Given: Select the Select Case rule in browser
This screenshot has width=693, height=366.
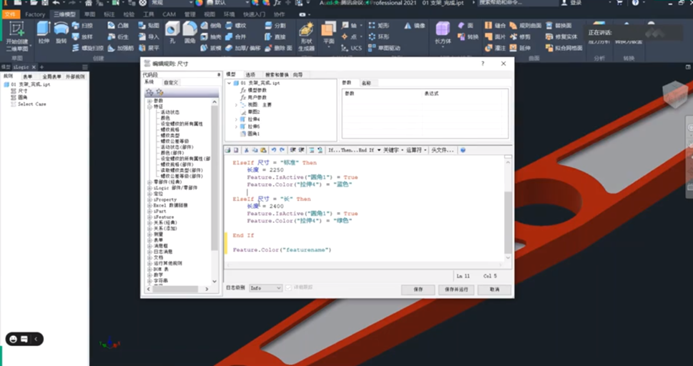Looking at the screenshot, I should tap(32, 104).
